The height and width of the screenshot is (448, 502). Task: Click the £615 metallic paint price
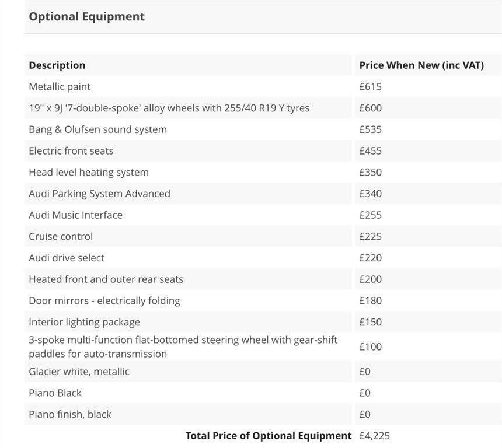click(x=370, y=87)
